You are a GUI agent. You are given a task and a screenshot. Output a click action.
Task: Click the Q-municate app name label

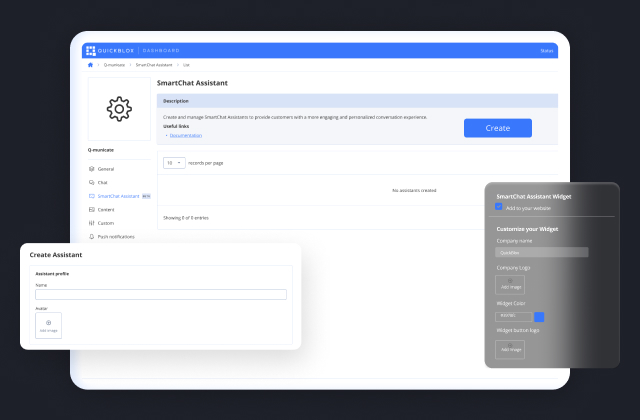(x=101, y=150)
